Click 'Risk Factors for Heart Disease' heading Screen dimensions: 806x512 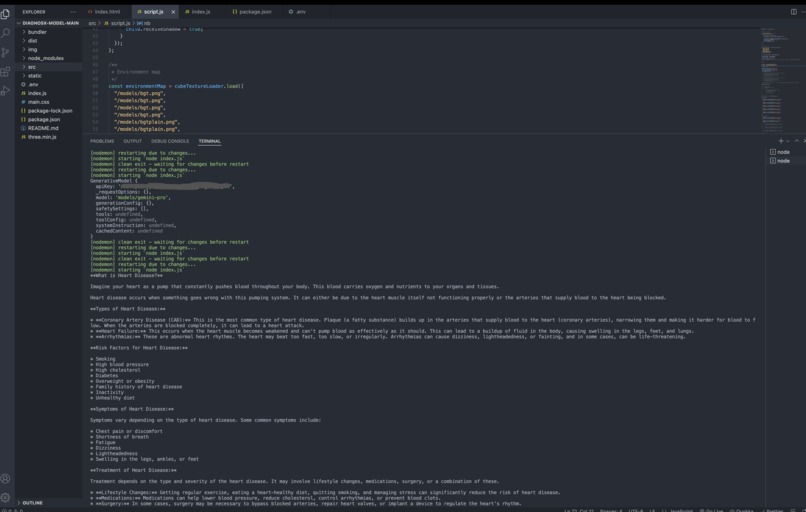click(x=139, y=348)
